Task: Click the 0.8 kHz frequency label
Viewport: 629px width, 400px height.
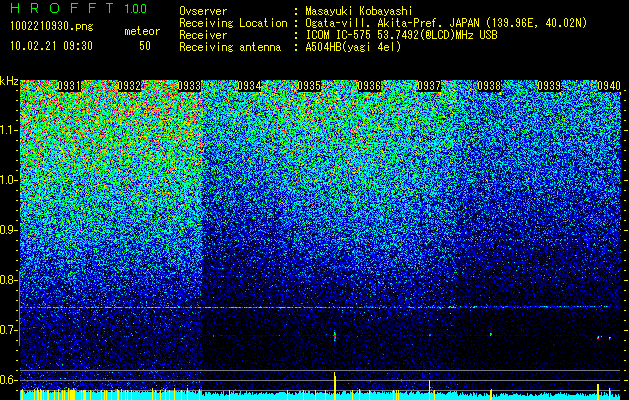Action: 8,280
